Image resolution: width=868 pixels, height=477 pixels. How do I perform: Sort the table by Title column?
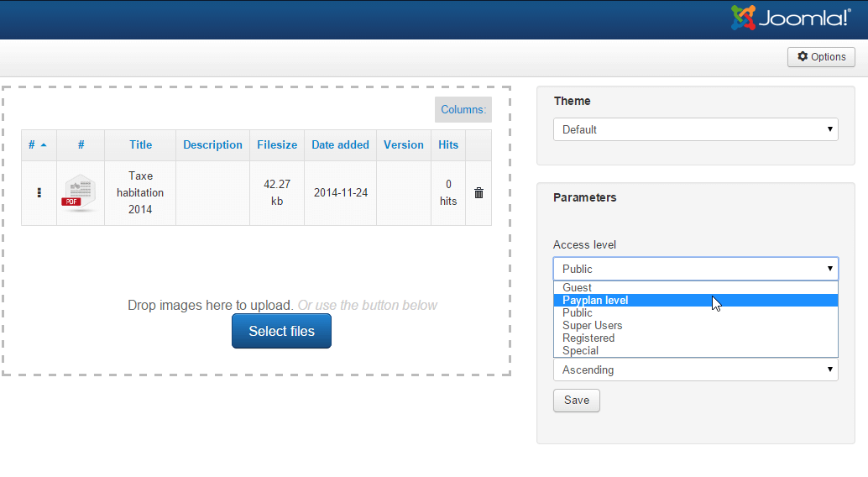[140, 145]
